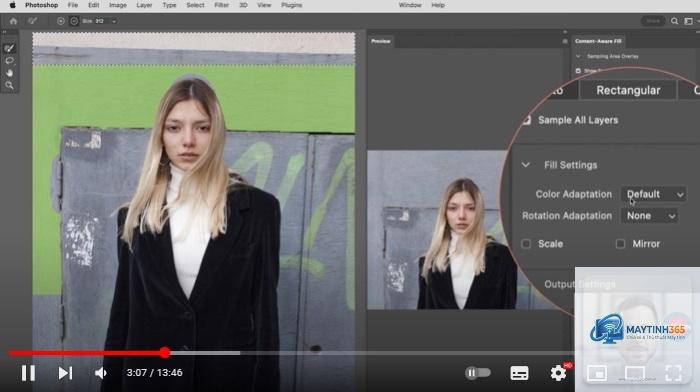This screenshot has width=700, height=392.
Task: Select the Hand tool
Action: pyautogui.click(x=9, y=72)
